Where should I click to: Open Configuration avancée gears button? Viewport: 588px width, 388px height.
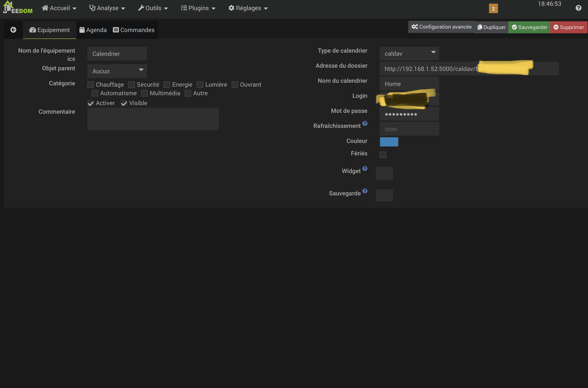coord(441,27)
